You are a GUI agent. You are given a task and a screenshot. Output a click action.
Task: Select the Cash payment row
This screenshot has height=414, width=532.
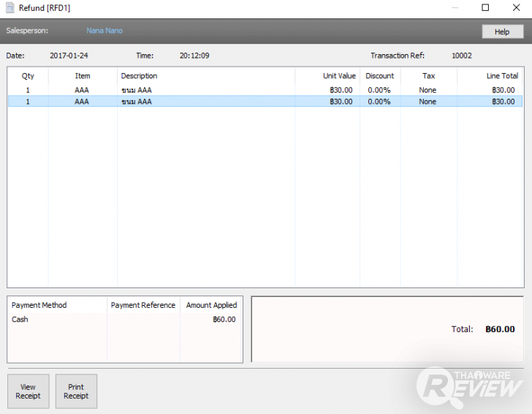pos(125,319)
